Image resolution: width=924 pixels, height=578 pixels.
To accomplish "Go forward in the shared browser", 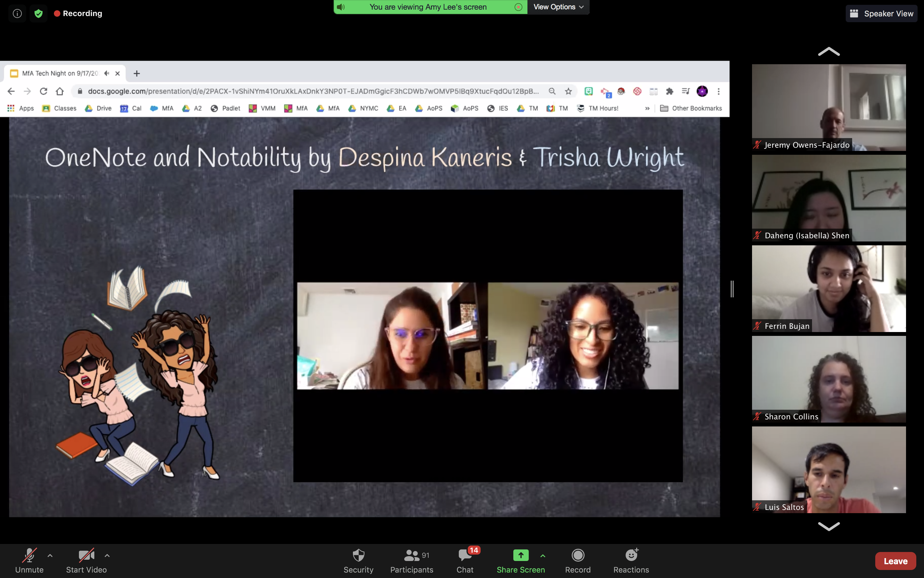I will click(x=27, y=92).
